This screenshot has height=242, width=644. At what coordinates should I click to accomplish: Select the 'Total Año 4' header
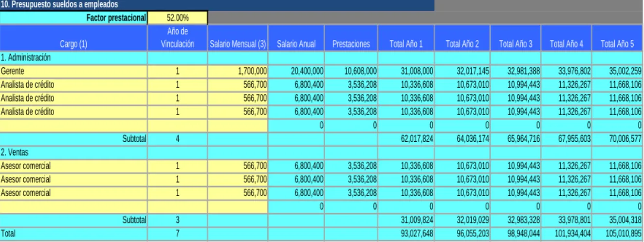566,38
